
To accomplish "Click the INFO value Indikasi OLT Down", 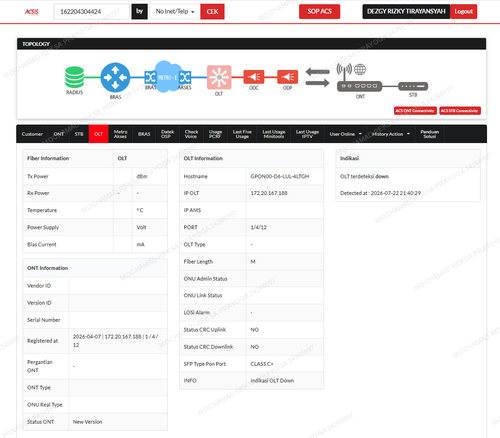I will (272, 381).
